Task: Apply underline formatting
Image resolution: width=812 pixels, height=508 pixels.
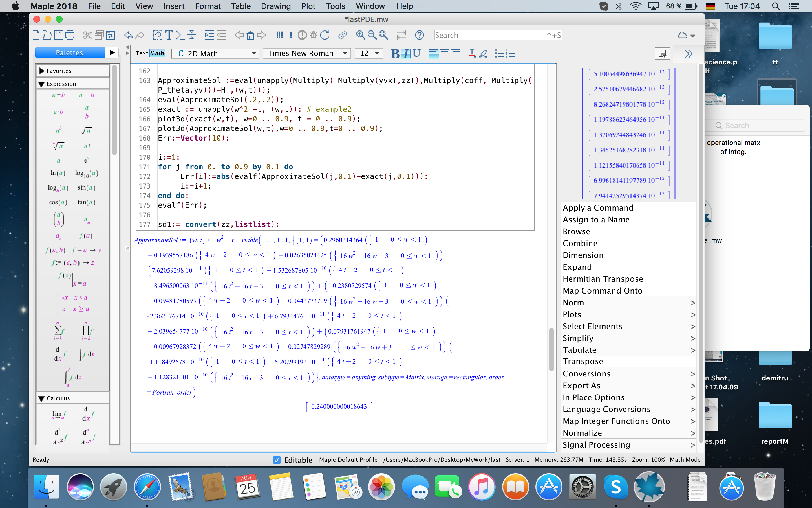Action: pos(416,53)
